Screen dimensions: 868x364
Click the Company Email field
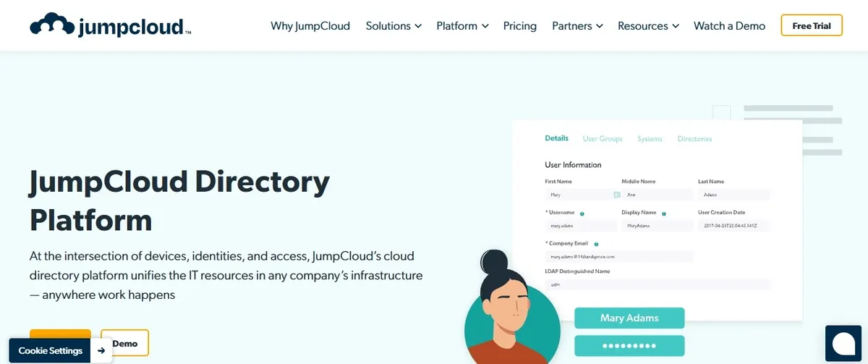[619, 256]
